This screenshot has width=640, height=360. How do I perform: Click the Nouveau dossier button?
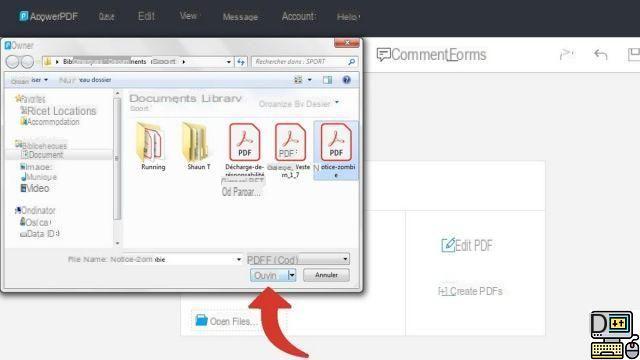[x=85, y=80]
